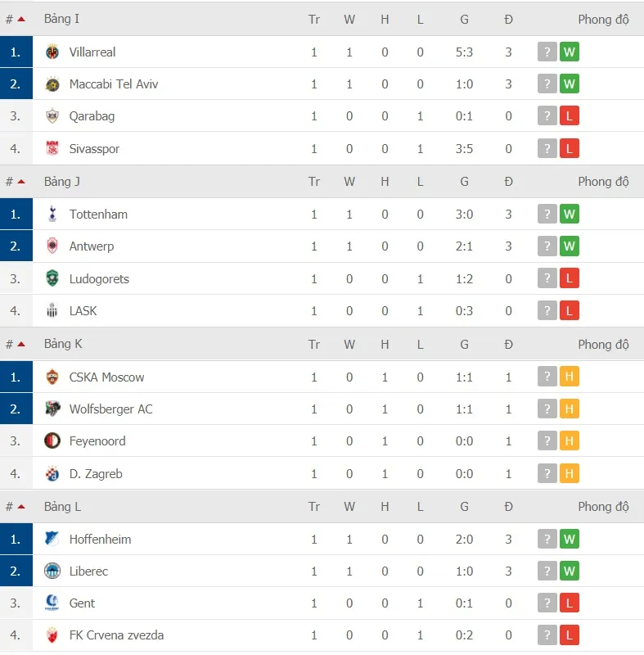Open the Hoffenheim team crest
The width and height of the screenshot is (644, 655).
click(x=53, y=539)
